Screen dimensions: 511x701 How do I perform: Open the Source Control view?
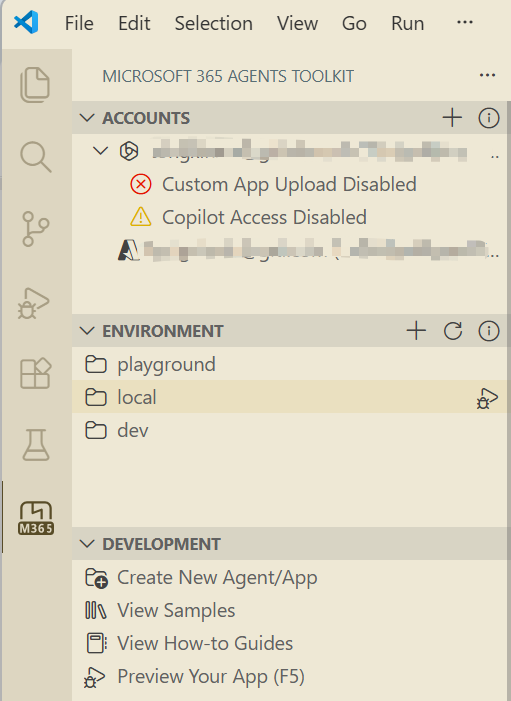click(35, 229)
